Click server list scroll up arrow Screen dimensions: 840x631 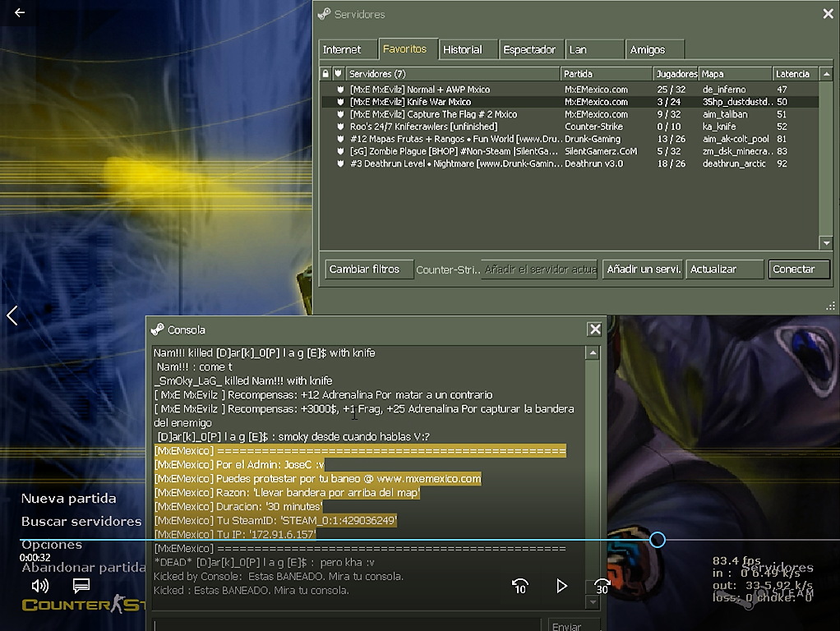click(x=826, y=74)
